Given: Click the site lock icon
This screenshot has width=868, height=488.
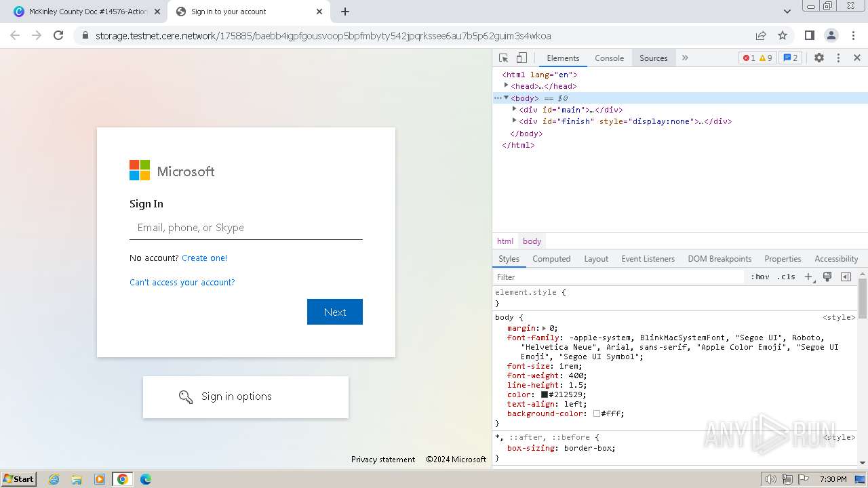Looking at the screenshot, I should click(85, 36).
